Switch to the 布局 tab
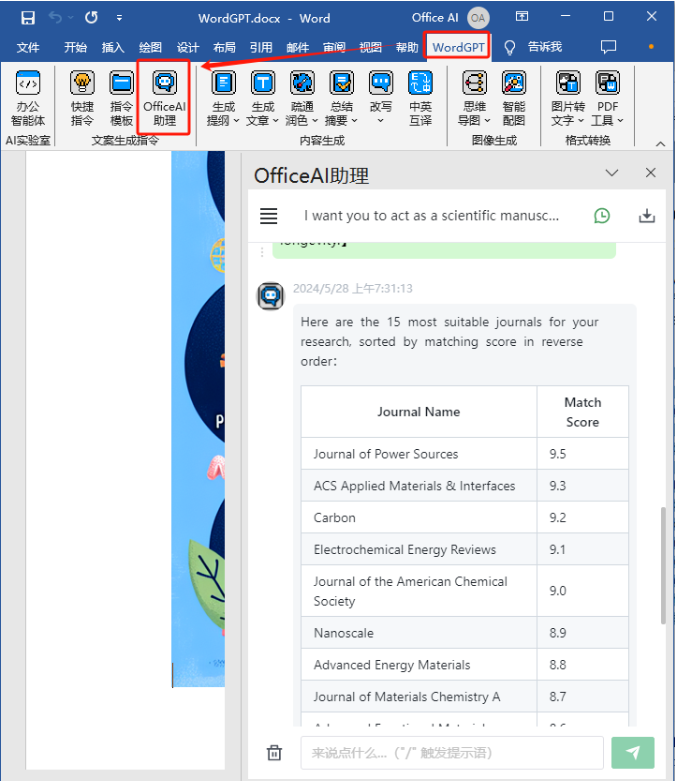 pos(224,47)
